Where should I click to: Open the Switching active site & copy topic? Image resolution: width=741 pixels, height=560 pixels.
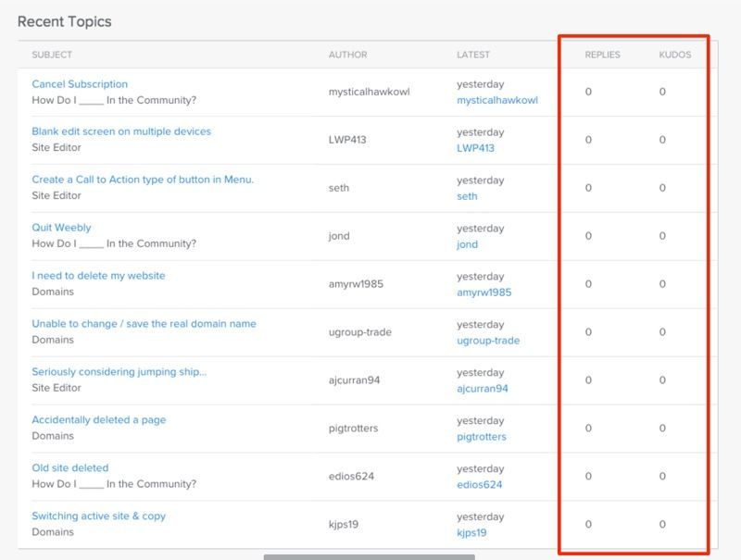pyautogui.click(x=99, y=516)
